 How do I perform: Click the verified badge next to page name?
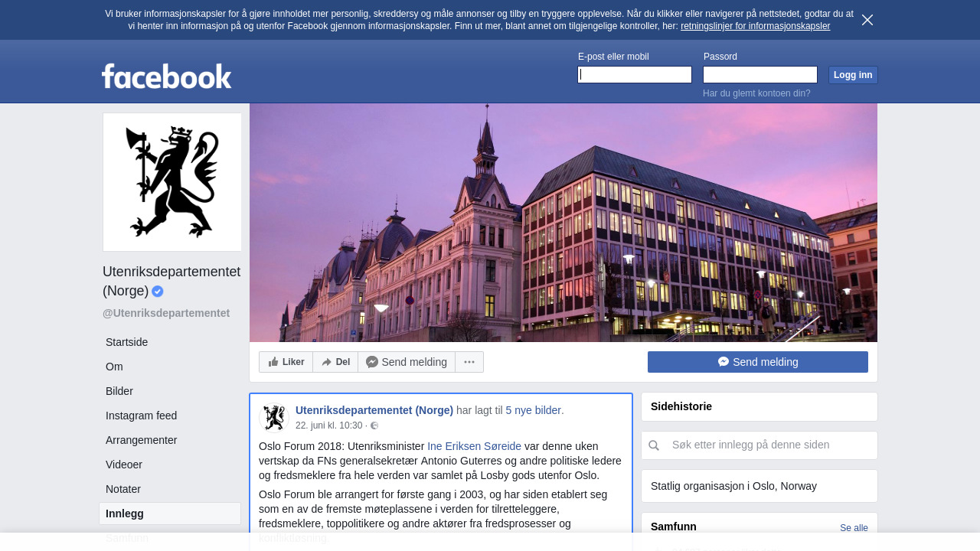(x=158, y=292)
